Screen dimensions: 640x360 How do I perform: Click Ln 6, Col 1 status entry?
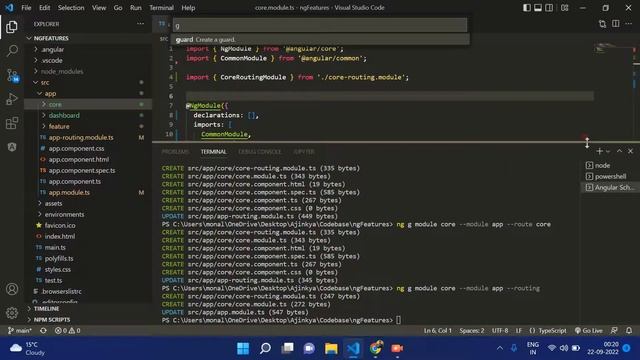coord(438,330)
